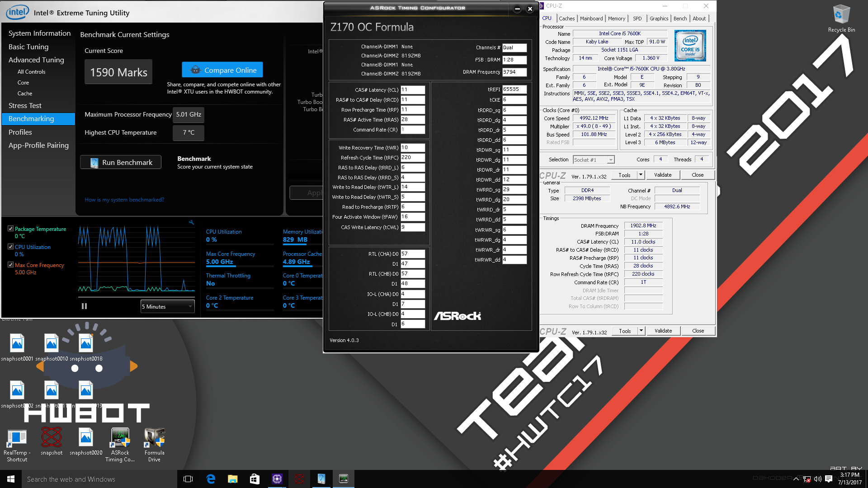
Task: Switch to the Graphics tab in CPU-Z
Action: point(659,19)
